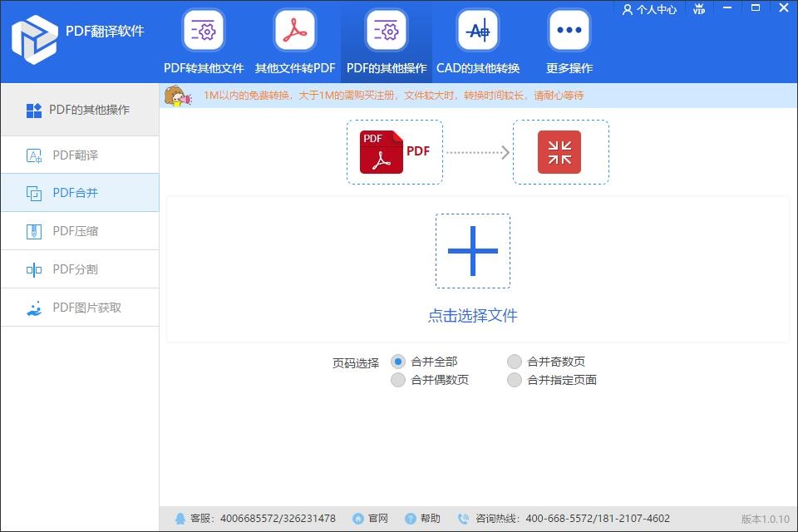Select the 合并全部 radio option
Image resolution: width=798 pixels, height=532 pixels.
[x=398, y=362]
